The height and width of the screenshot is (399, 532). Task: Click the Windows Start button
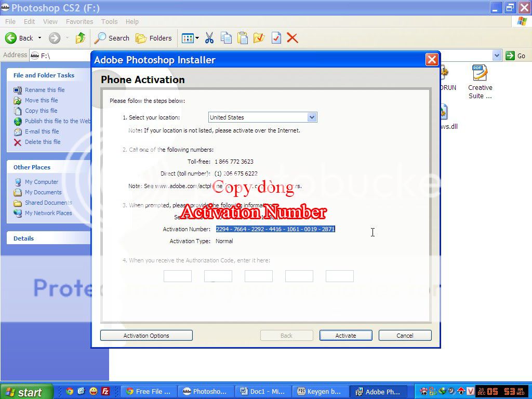(26, 392)
